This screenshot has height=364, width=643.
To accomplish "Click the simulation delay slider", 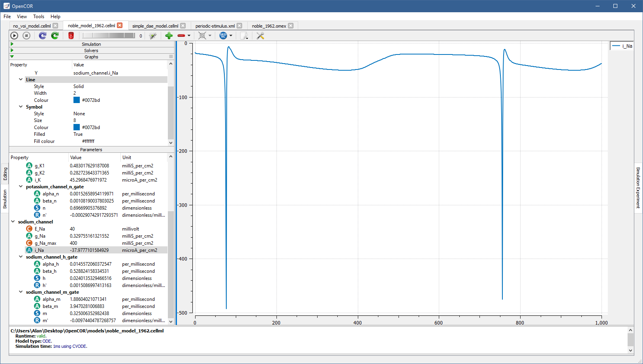I will tap(109, 36).
